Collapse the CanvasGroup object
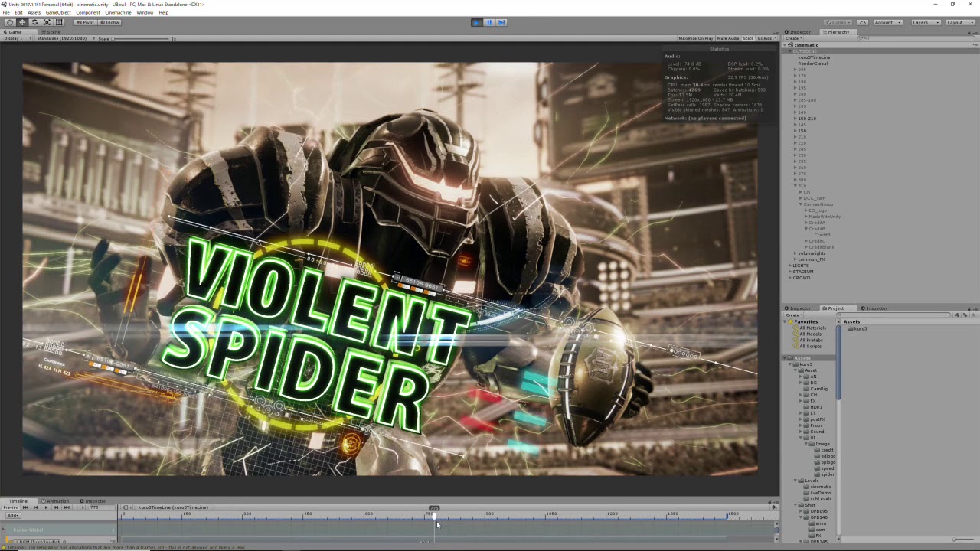Screen dimensions: 980x551 [x=801, y=204]
